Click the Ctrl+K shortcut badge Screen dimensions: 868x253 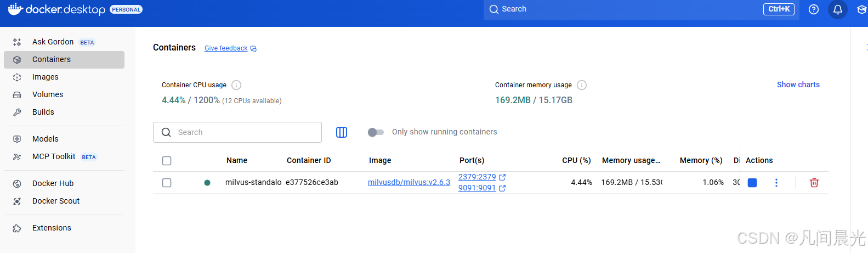(x=779, y=9)
